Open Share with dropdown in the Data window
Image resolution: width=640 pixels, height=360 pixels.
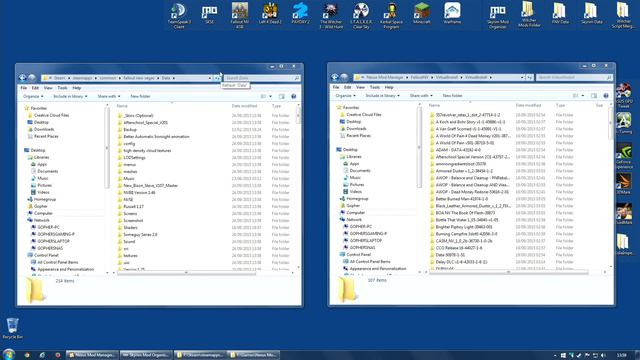tap(109, 96)
